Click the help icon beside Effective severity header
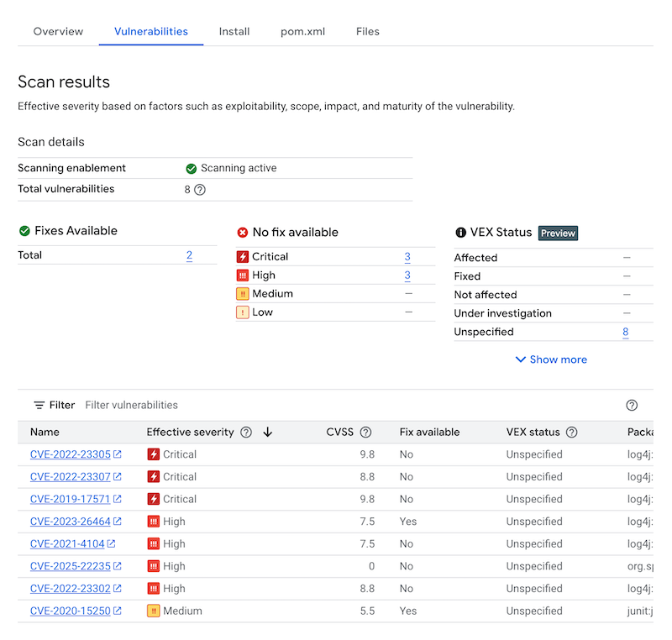This screenshot has width=672, height=640. pos(245,432)
